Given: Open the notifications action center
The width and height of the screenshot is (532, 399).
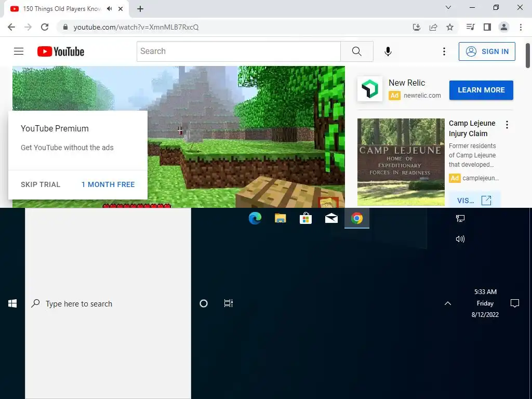Looking at the screenshot, I should 515,303.
